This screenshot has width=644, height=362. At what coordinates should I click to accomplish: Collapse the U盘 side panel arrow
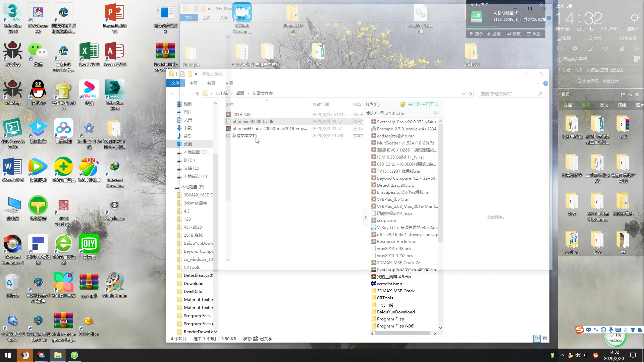click(365, 218)
